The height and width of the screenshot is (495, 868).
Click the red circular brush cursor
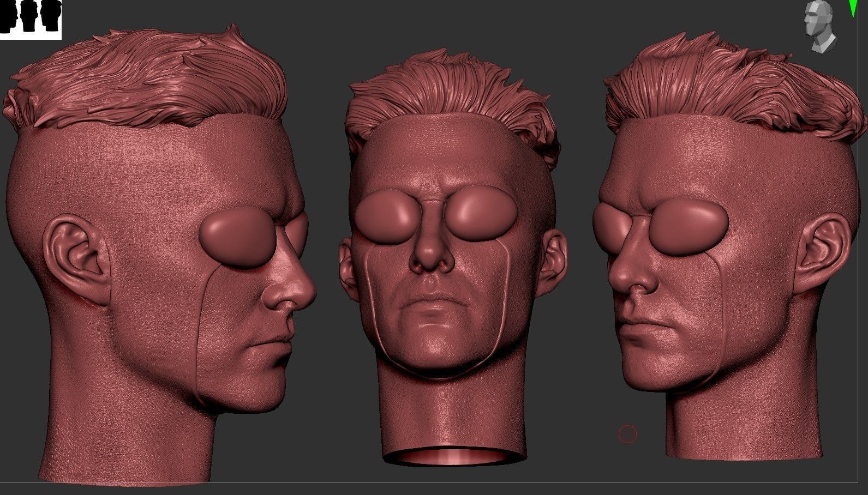(627, 434)
